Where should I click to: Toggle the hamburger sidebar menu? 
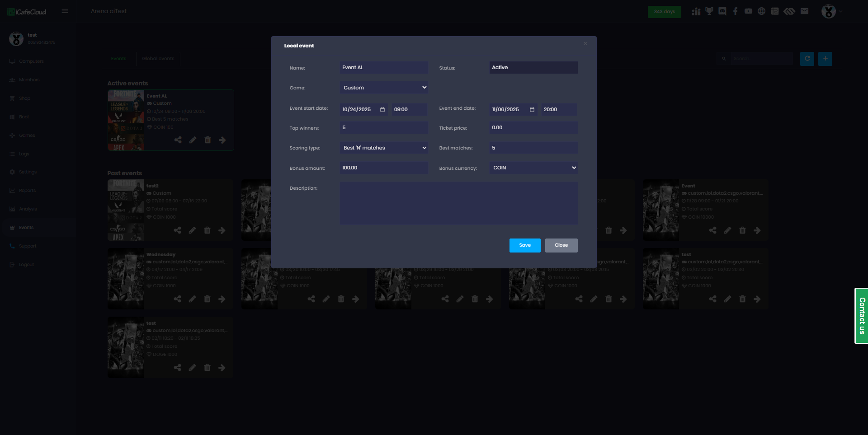(x=65, y=11)
